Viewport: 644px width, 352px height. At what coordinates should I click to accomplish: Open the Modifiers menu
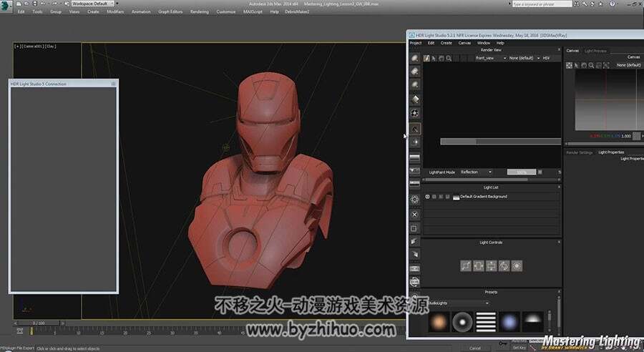coord(115,11)
